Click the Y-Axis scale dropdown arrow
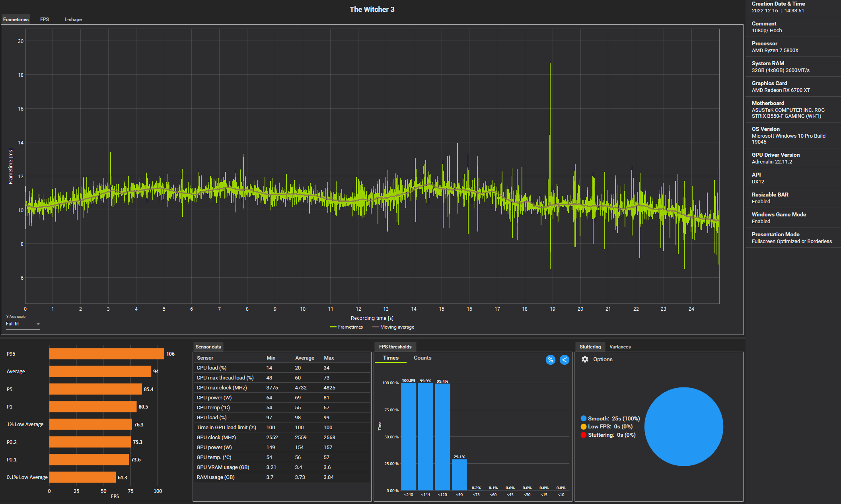 pyautogui.click(x=38, y=324)
